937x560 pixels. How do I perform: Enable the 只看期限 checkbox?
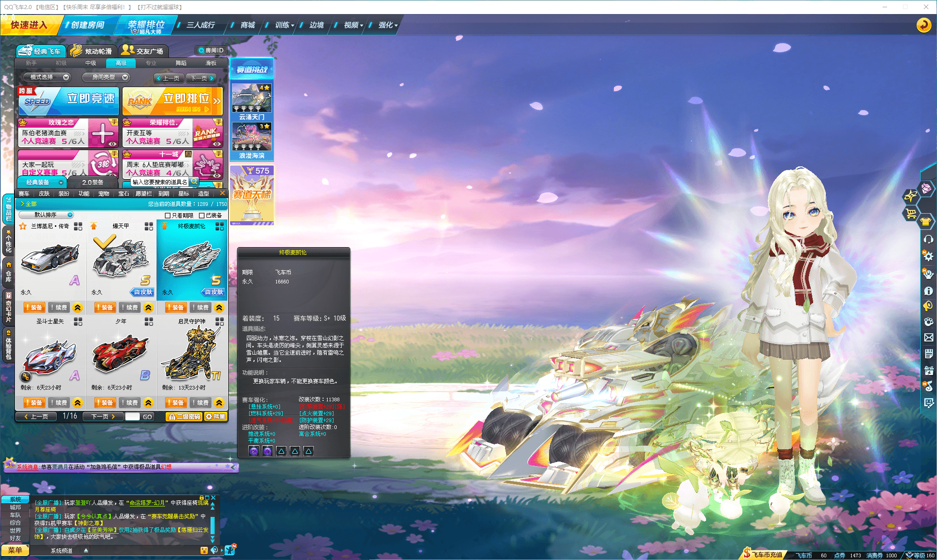point(168,215)
